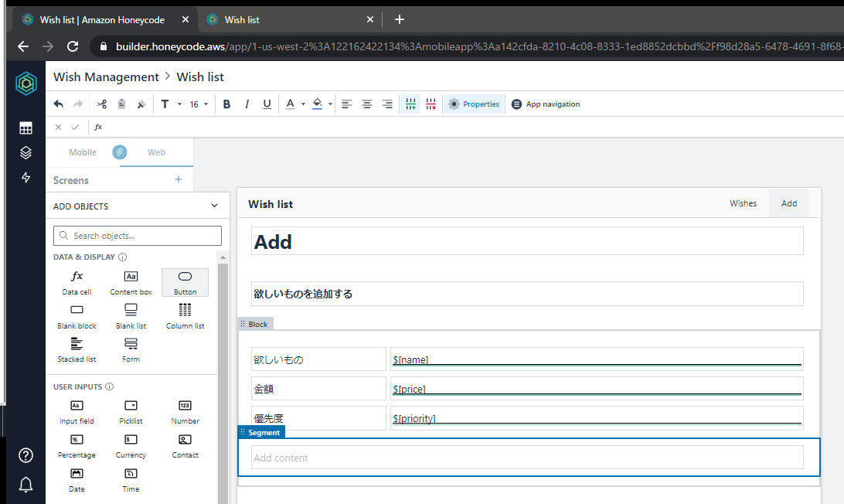Redo the last action
The width and height of the screenshot is (844, 504).
tap(78, 104)
